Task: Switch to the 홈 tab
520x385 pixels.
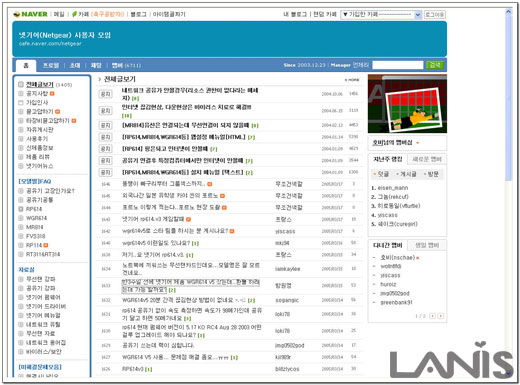Action: 26,65
